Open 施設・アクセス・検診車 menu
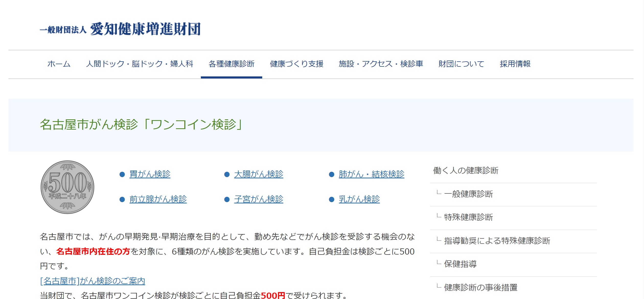The width and height of the screenshot is (644, 299). [x=381, y=64]
